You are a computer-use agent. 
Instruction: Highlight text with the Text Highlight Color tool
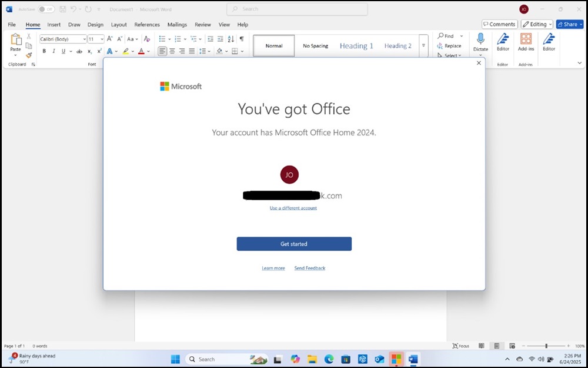(x=127, y=51)
